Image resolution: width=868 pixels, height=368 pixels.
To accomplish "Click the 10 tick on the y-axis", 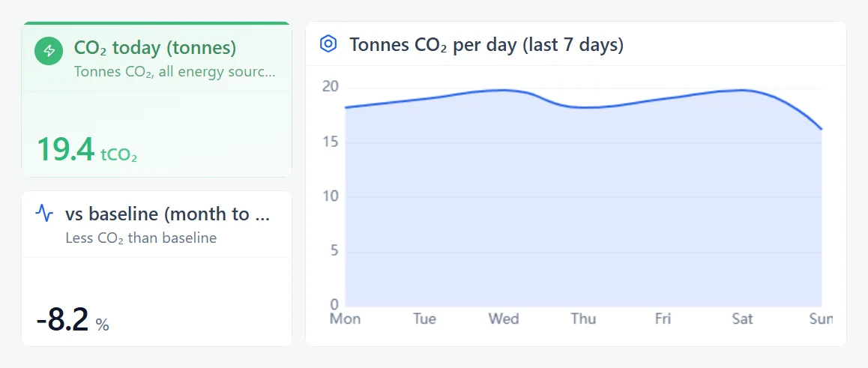I will [331, 196].
